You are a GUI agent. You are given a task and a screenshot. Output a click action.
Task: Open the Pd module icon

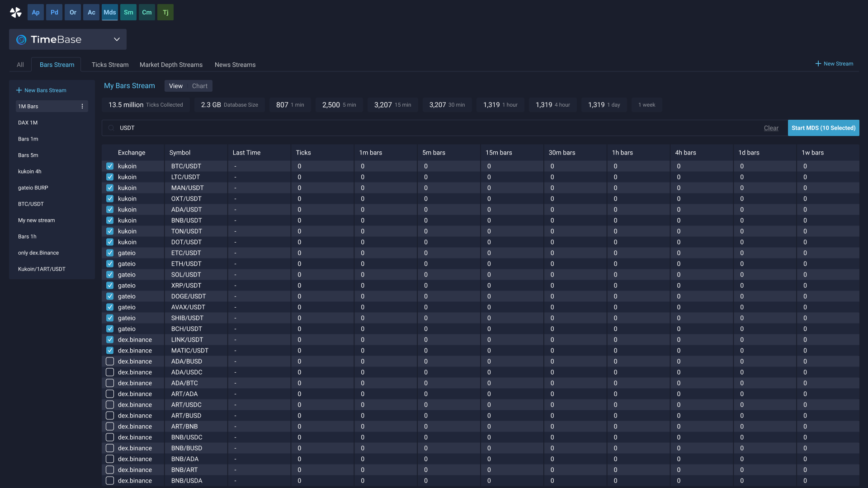[54, 12]
